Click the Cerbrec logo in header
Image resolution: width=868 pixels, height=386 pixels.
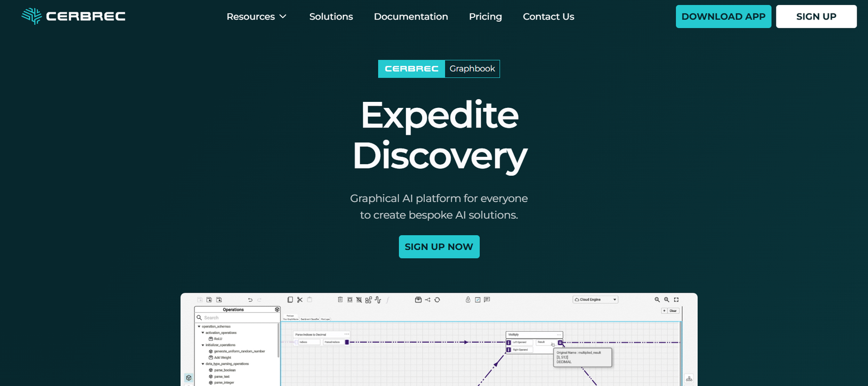74,16
